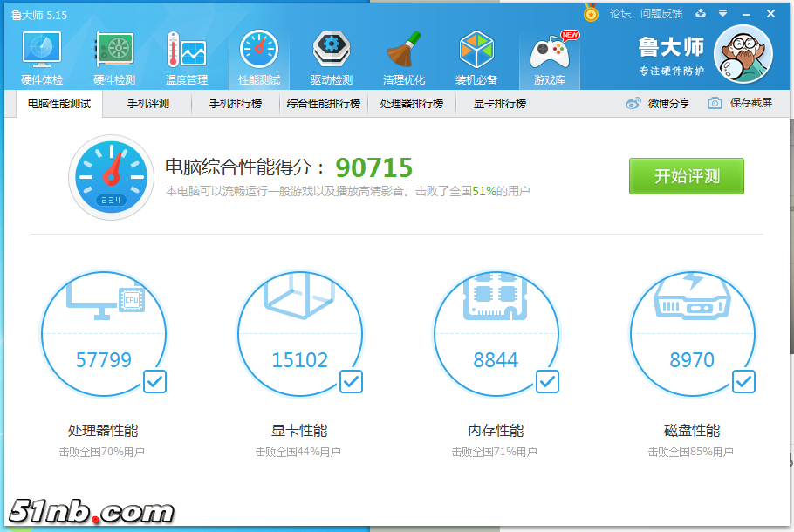Image resolution: width=794 pixels, height=532 pixels.
Task: Uncheck the 显卡性能 test checkbox
Action: coord(351,381)
